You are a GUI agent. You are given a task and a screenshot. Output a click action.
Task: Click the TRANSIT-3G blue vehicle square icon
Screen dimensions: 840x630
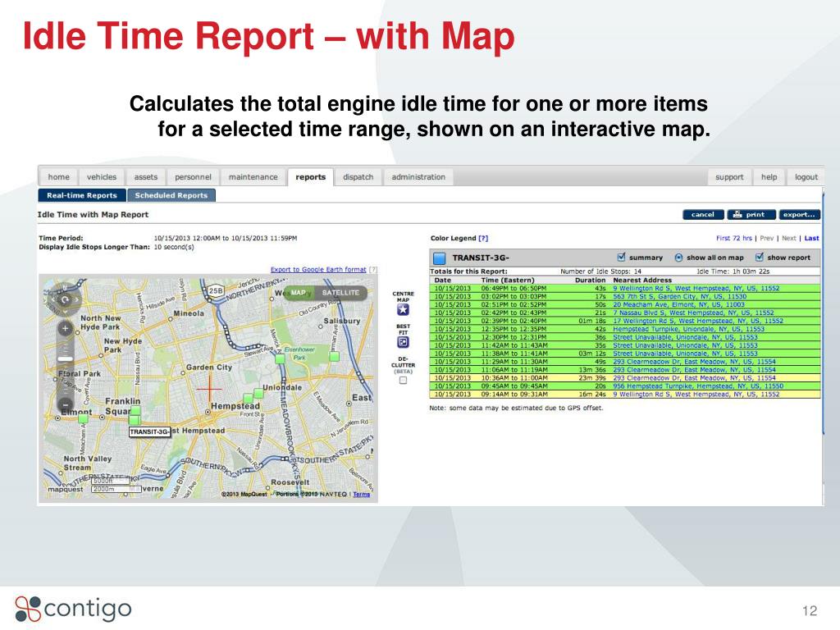coord(440,258)
